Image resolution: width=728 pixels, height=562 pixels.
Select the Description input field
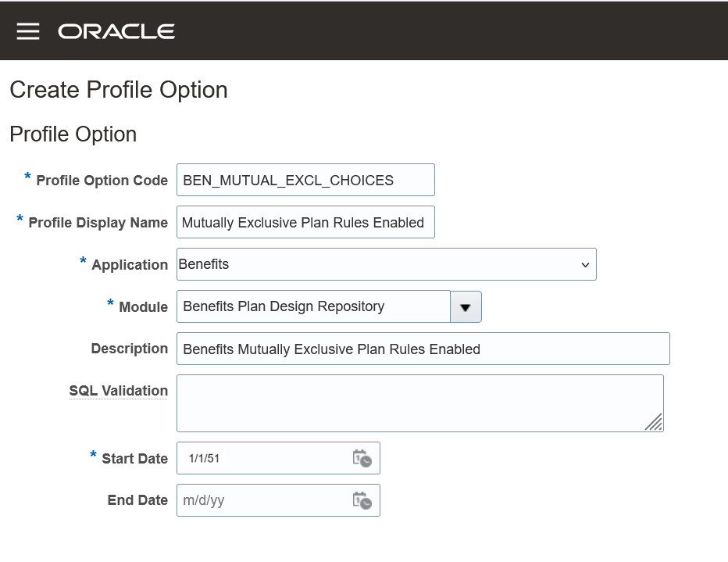(423, 349)
